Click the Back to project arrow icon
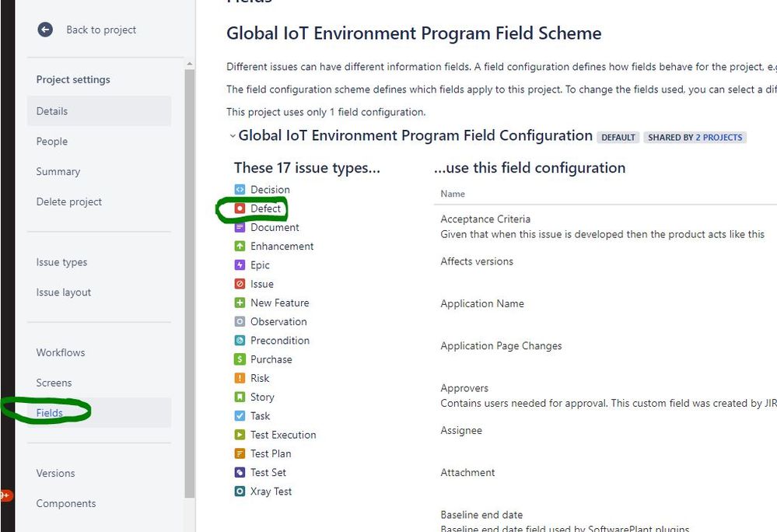Screen dimensions: 777x532 coord(45,30)
